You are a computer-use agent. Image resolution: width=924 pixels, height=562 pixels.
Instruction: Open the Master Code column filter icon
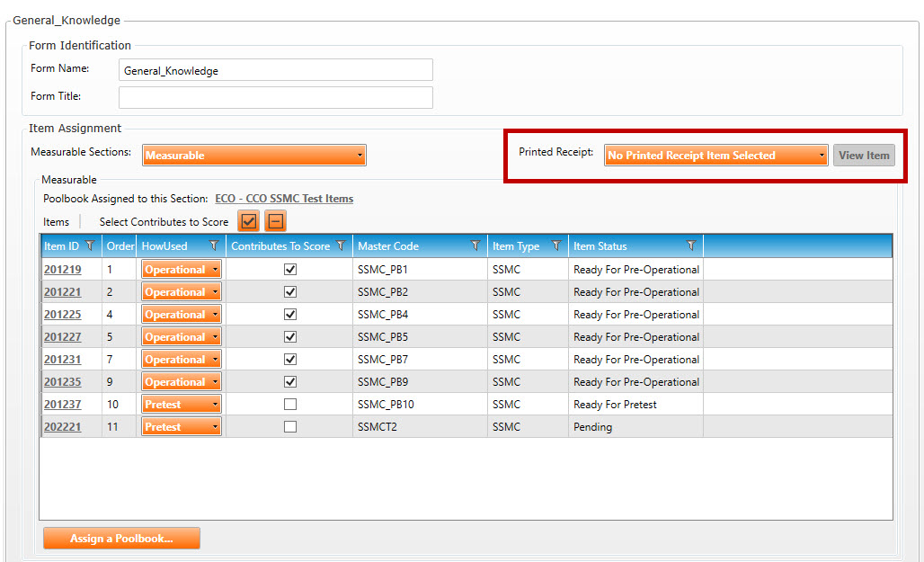point(475,245)
